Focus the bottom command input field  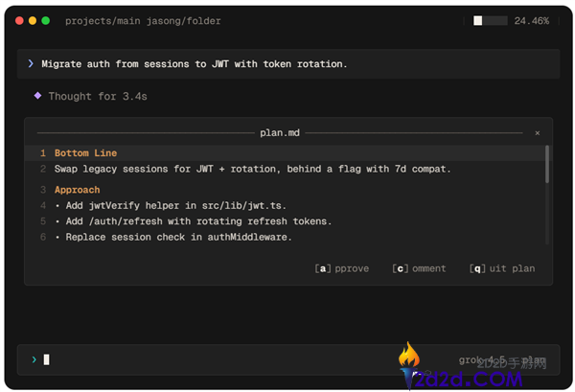288,359
